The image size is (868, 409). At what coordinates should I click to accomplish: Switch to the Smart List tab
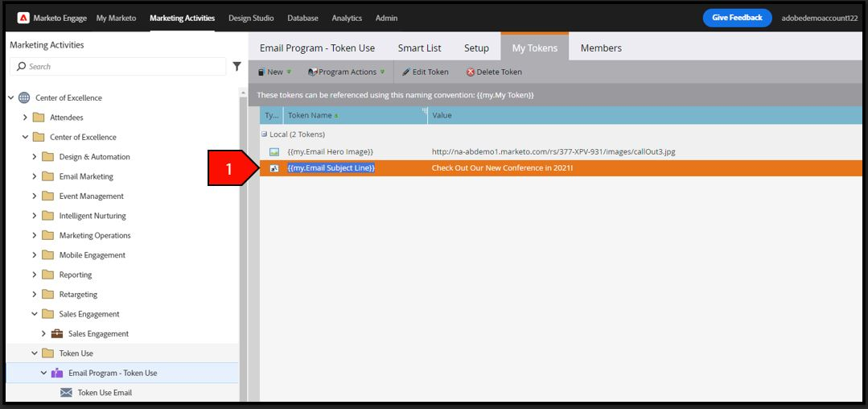click(x=420, y=48)
